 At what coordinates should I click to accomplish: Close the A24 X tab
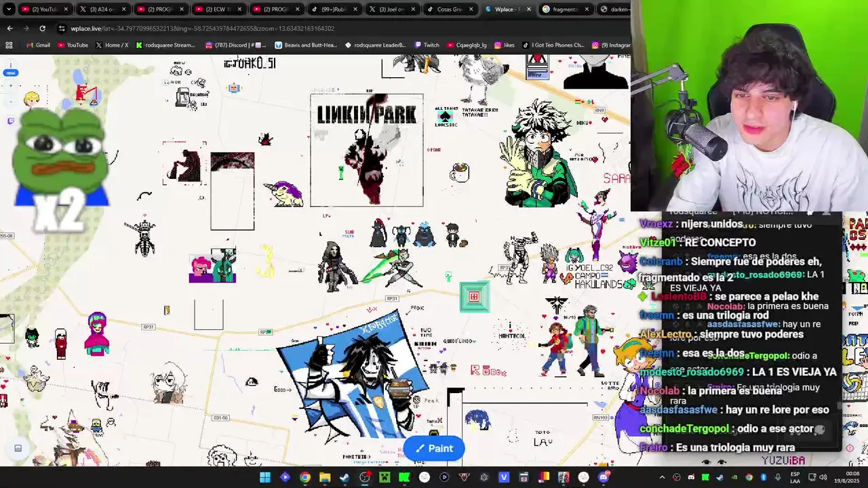[x=123, y=9]
